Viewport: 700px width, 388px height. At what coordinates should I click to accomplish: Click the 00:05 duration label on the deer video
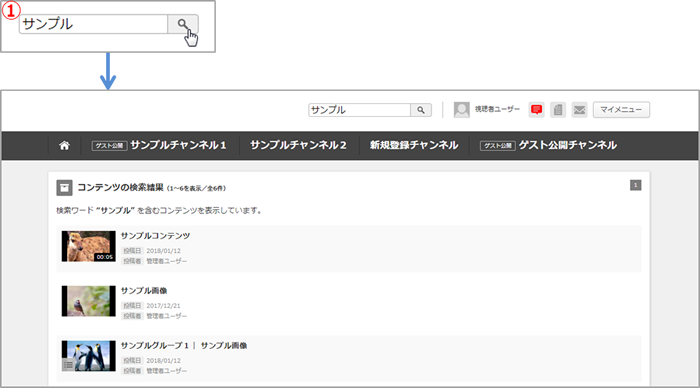click(104, 257)
